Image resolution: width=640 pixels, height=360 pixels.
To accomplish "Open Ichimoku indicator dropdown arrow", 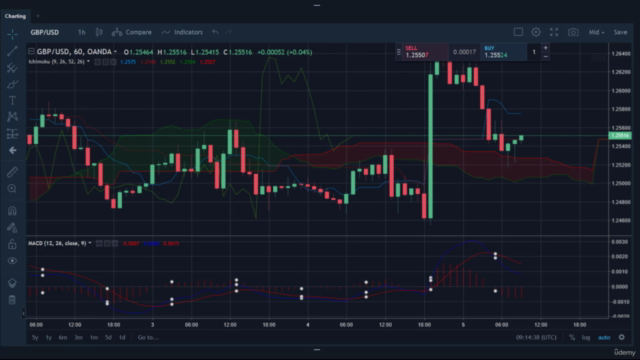I will pyautogui.click(x=89, y=62).
